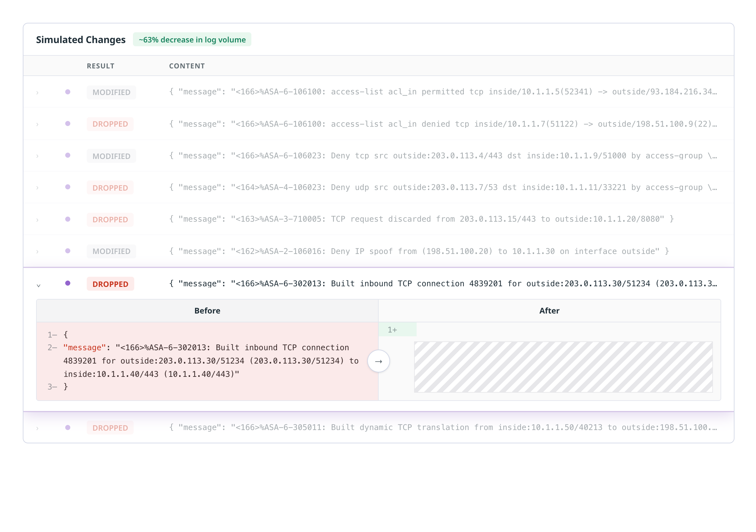
Task: Click the dot on the ASA-3-710005 row
Action: pyautogui.click(x=68, y=219)
